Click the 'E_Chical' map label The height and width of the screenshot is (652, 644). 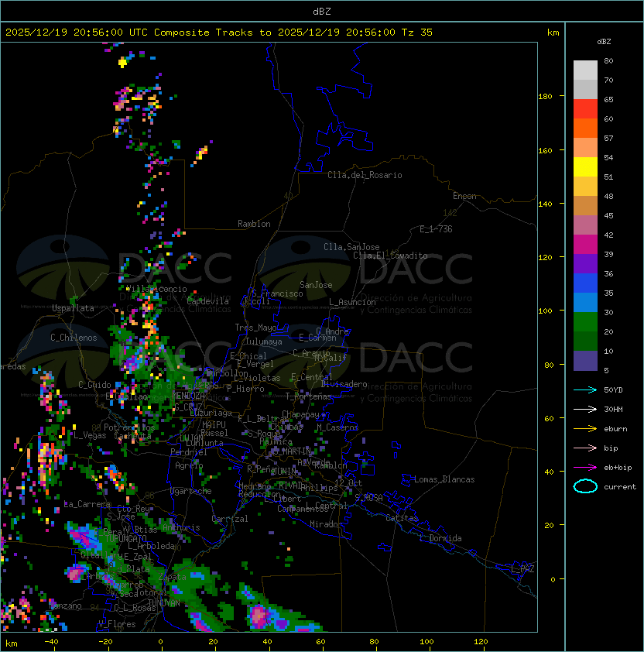coord(248,356)
